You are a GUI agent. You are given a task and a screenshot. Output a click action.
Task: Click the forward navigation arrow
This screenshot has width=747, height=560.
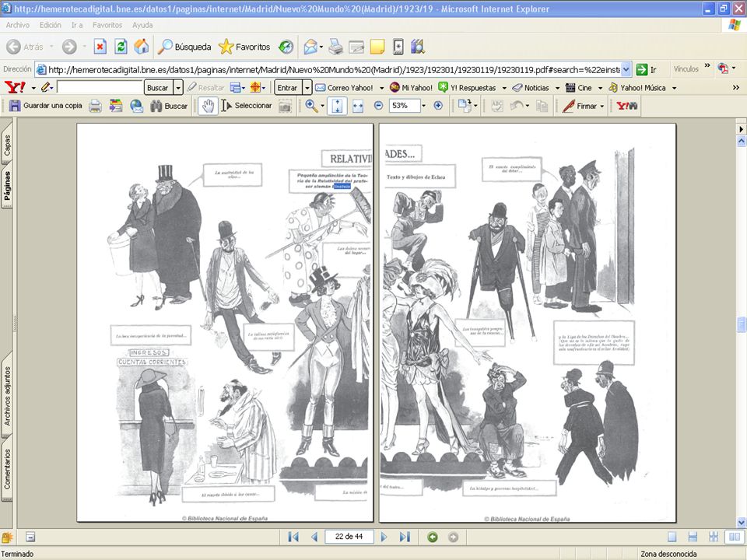pyautogui.click(x=69, y=47)
